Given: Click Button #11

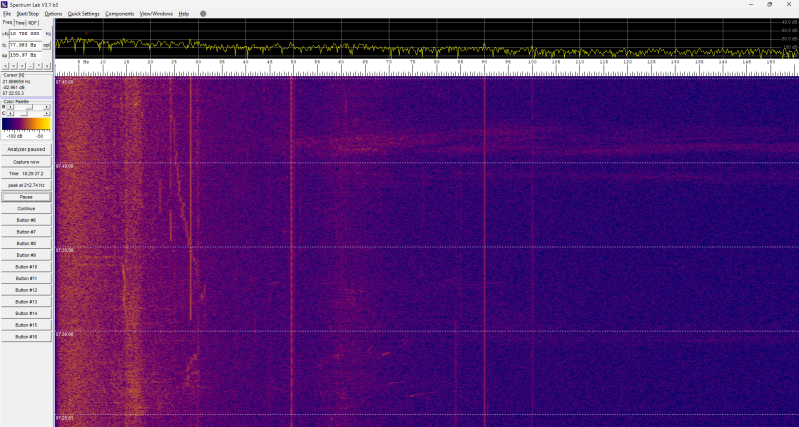Looking at the screenshot, I should click(x=26, y=279).
